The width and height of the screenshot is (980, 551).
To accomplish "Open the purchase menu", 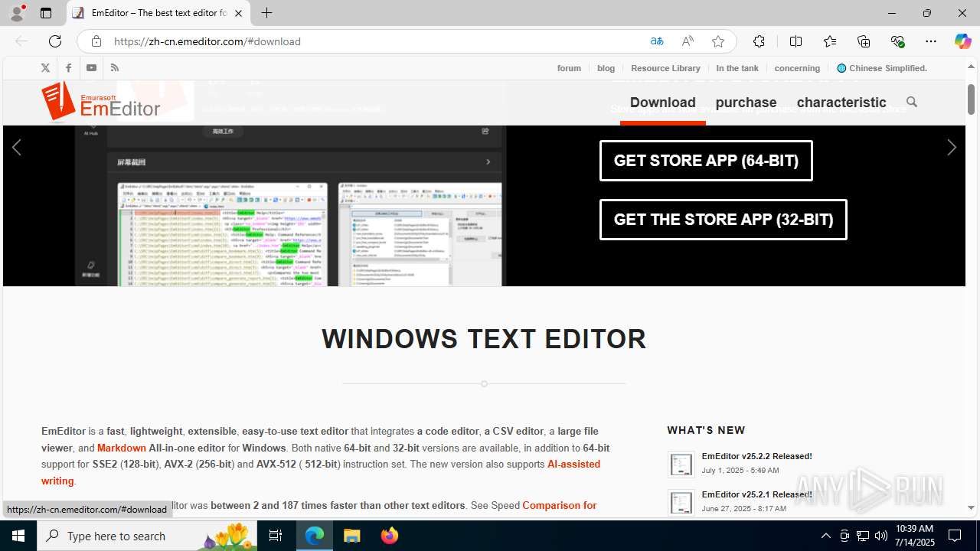I will (x=746, y=103).
